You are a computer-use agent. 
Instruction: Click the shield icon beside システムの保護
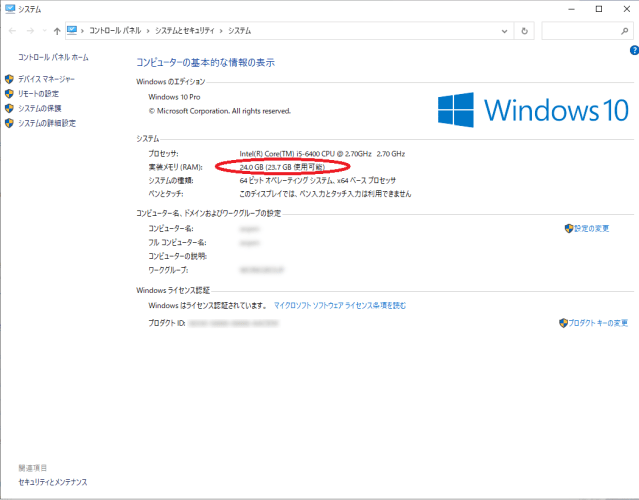pos(9,108)
